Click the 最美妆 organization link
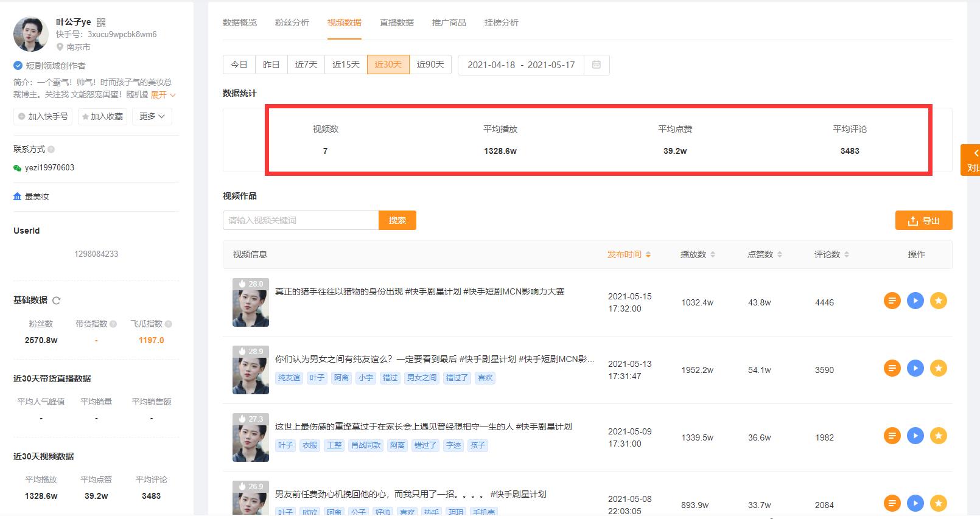980x519 pixels. 37,197
